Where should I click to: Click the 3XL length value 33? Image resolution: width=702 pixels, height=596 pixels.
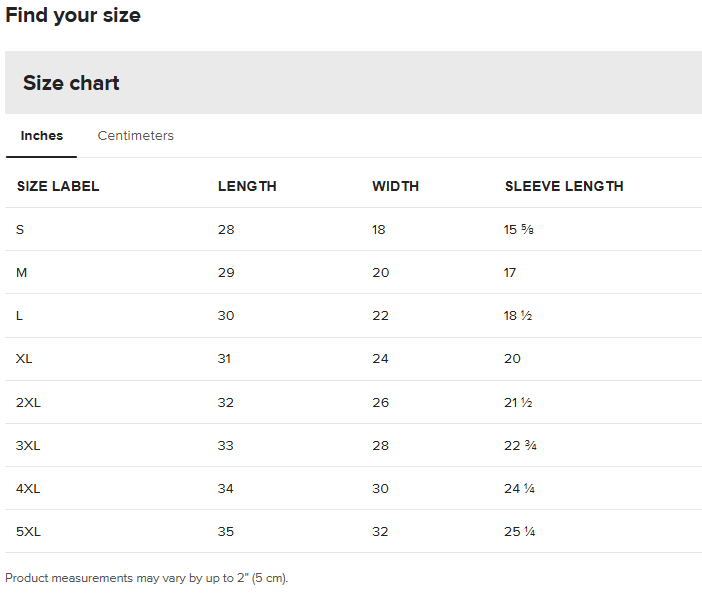[226, 445]
